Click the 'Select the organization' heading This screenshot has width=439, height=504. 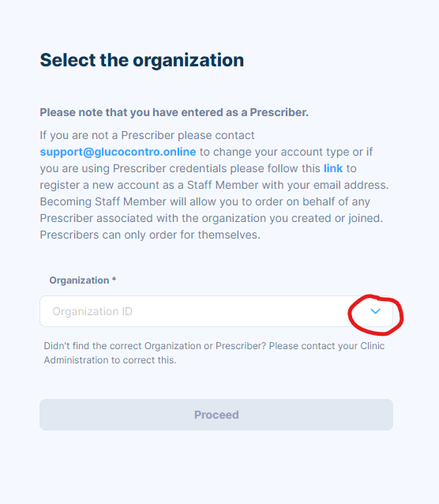click(x=141, y=60)
